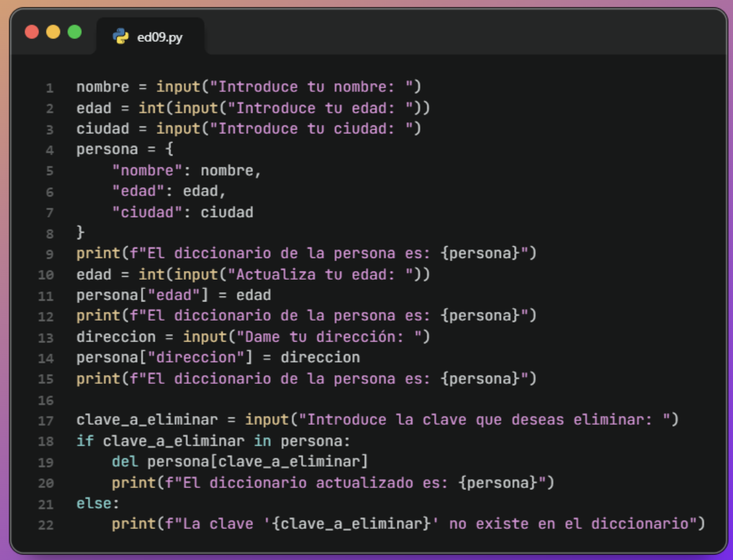Click the closing brace on line 8
Image resolution: width=733 pixels, height=560 pixels.
(81, 233)
